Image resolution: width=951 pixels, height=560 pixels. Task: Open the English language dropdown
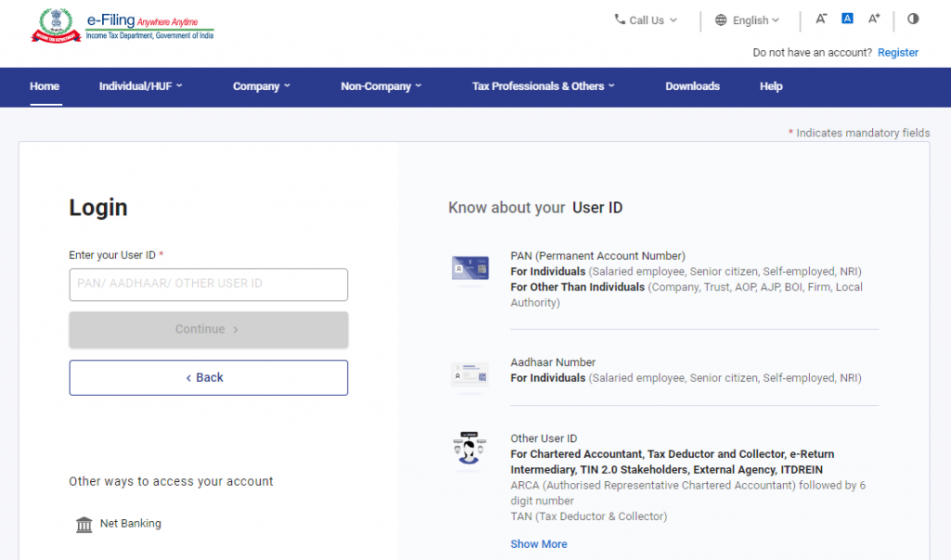pyautogui.click(x=749, y=20)
